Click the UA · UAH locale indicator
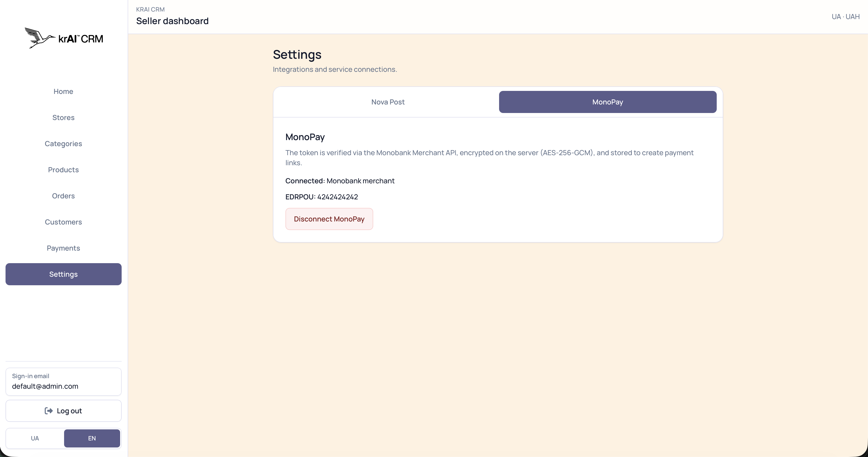Screen dimensions: 868x457 tap(845, 17)
